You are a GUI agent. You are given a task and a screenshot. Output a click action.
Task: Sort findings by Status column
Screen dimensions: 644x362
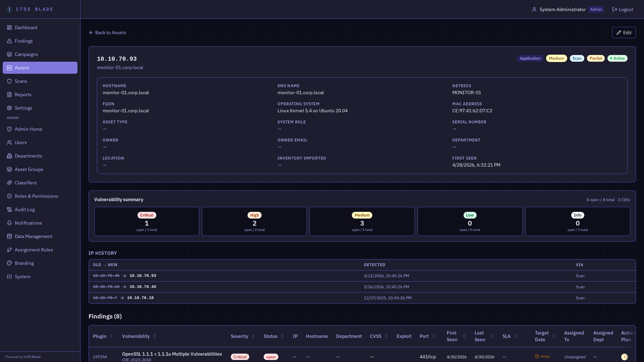[282, 336]
